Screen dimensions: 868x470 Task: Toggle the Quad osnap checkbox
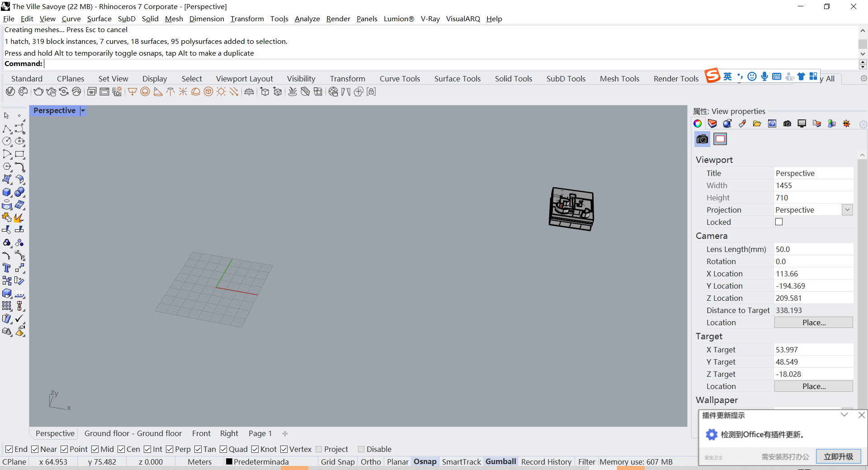tap(223, 449)
